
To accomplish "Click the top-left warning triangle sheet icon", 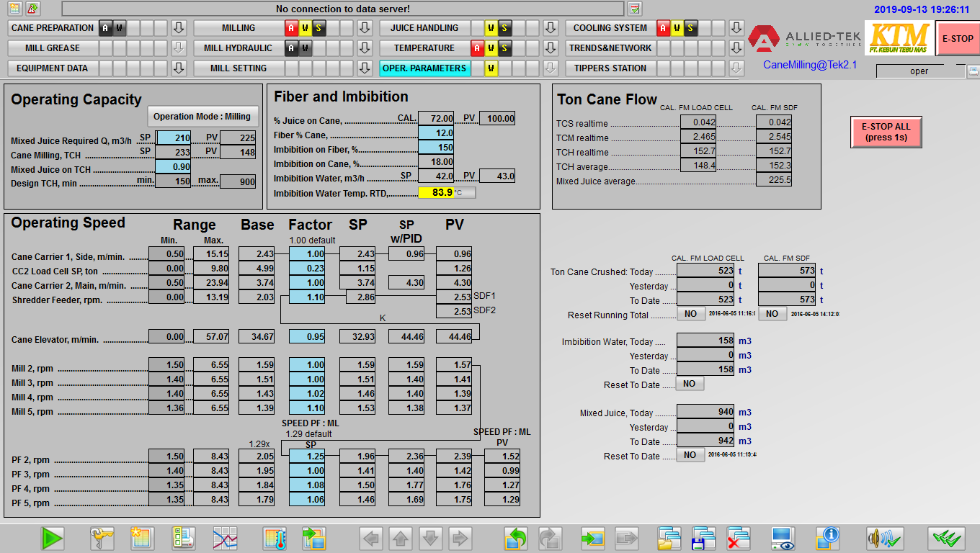I will (x=33, y=9).
